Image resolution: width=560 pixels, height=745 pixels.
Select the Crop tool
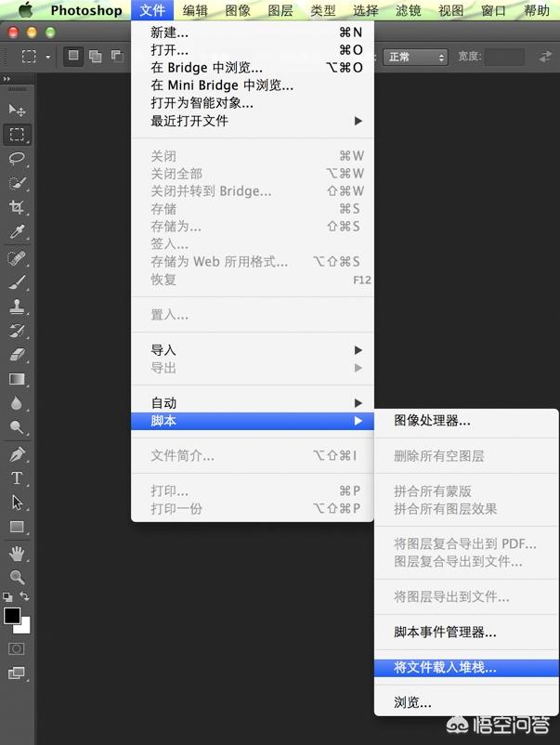(17, 207)
